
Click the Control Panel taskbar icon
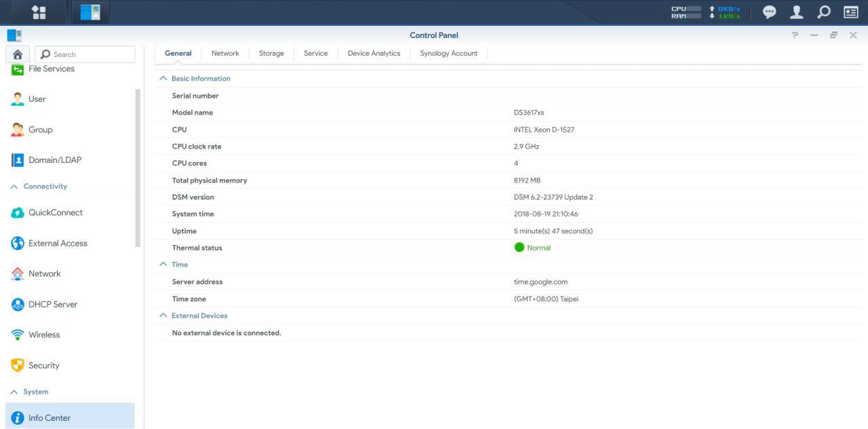(90, 12)
